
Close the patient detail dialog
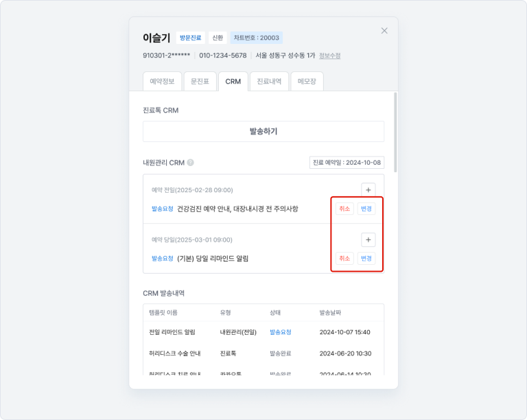pyautogui.click(x=384, y=30)
